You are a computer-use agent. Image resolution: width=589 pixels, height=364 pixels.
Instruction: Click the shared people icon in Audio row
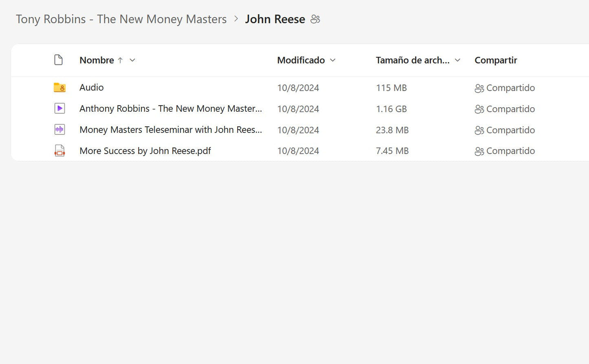pos(479,88)
